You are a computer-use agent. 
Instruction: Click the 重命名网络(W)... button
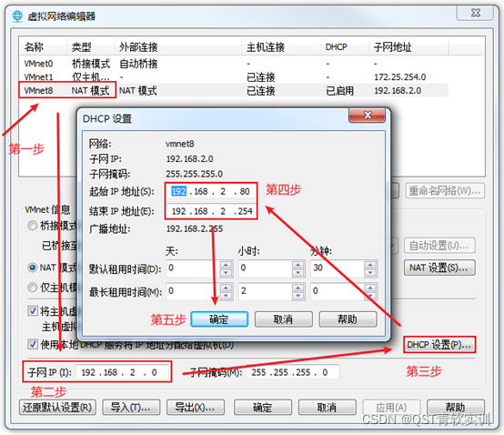click(x=445, y=191)
